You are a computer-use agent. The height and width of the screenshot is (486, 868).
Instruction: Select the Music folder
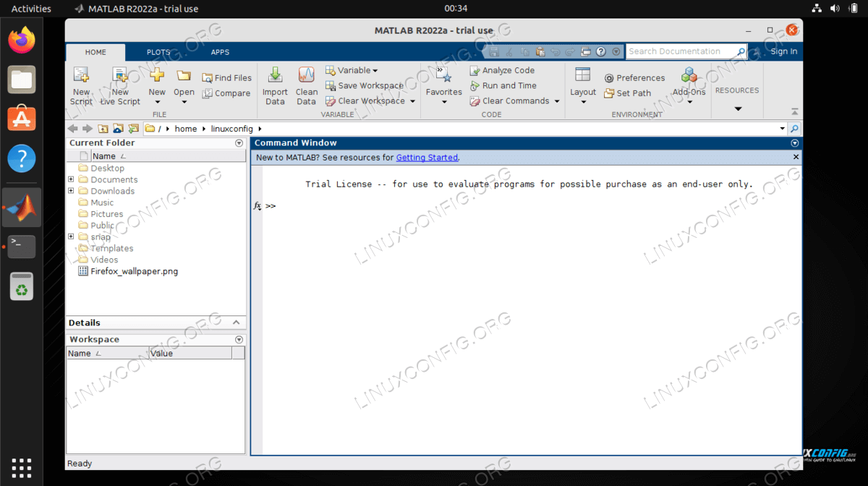102,202
